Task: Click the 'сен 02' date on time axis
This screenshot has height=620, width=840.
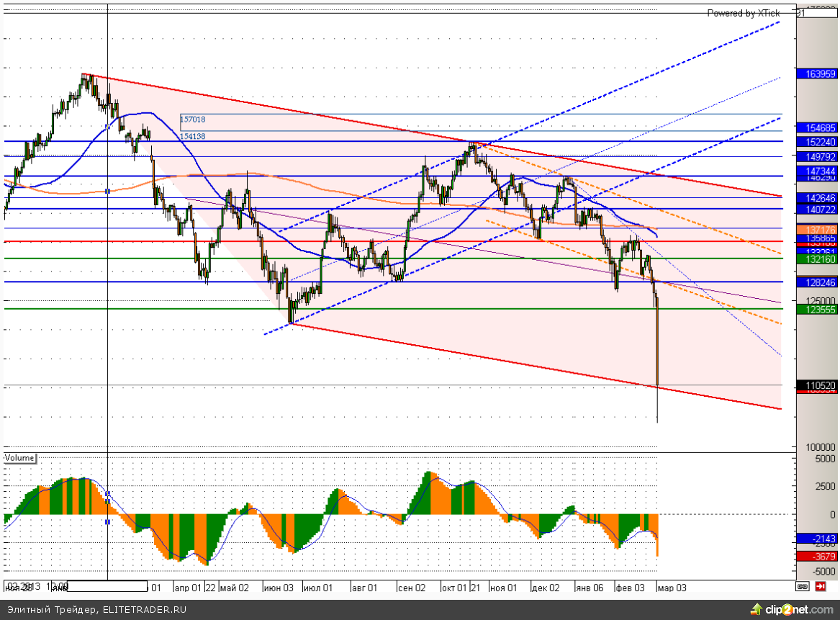Action: click(412, 588)
